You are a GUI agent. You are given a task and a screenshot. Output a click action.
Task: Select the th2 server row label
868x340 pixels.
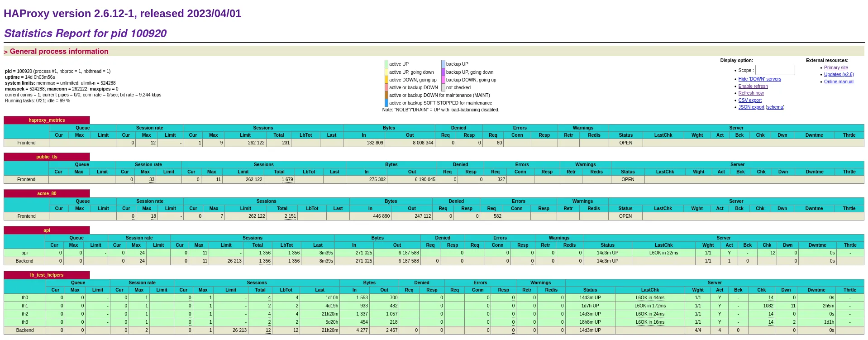pos(25,314)
